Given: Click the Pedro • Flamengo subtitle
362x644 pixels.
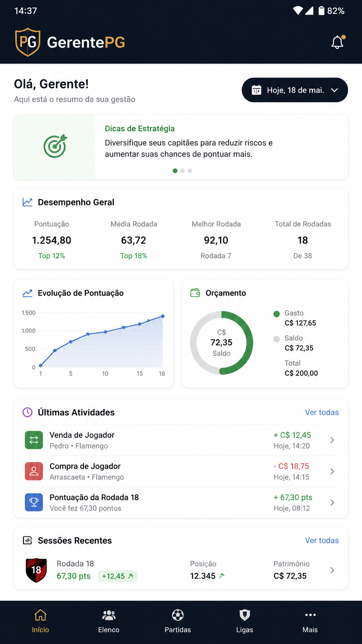Looking at the screenshot, I should point(78,446).
